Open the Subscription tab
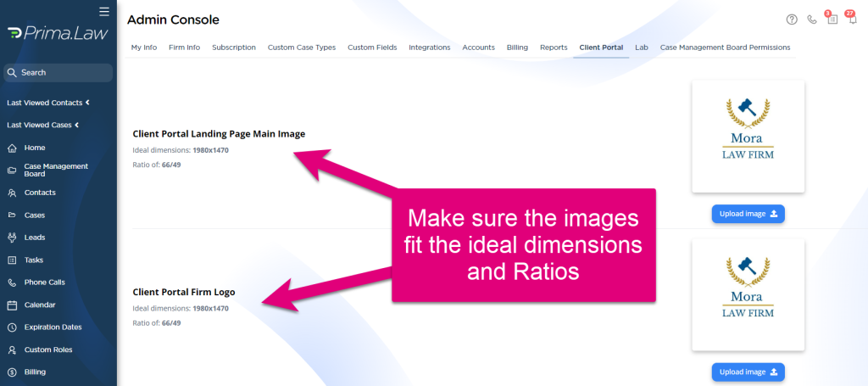868x386 pixels. [234, 48]
